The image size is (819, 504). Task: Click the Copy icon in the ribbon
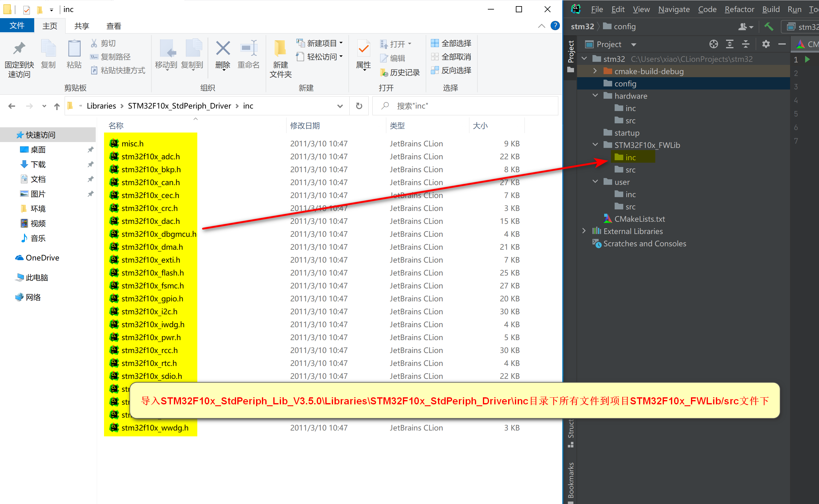tap(48, 49)
